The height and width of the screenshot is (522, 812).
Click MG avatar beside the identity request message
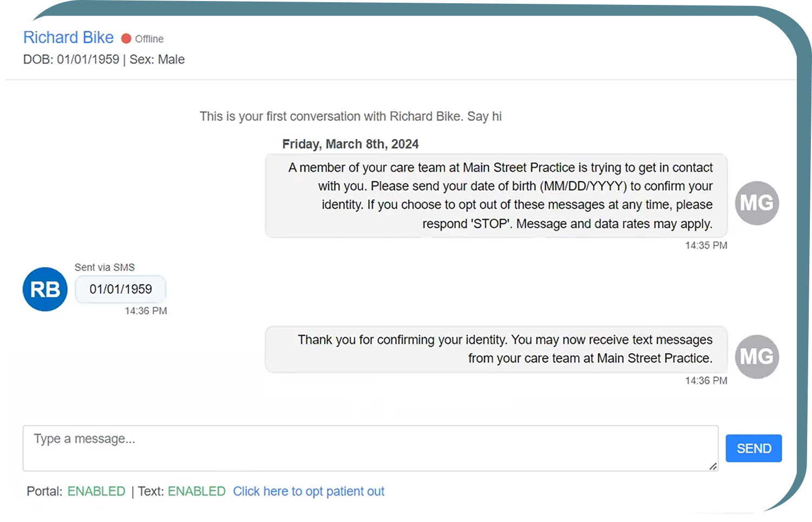point(757,203)
